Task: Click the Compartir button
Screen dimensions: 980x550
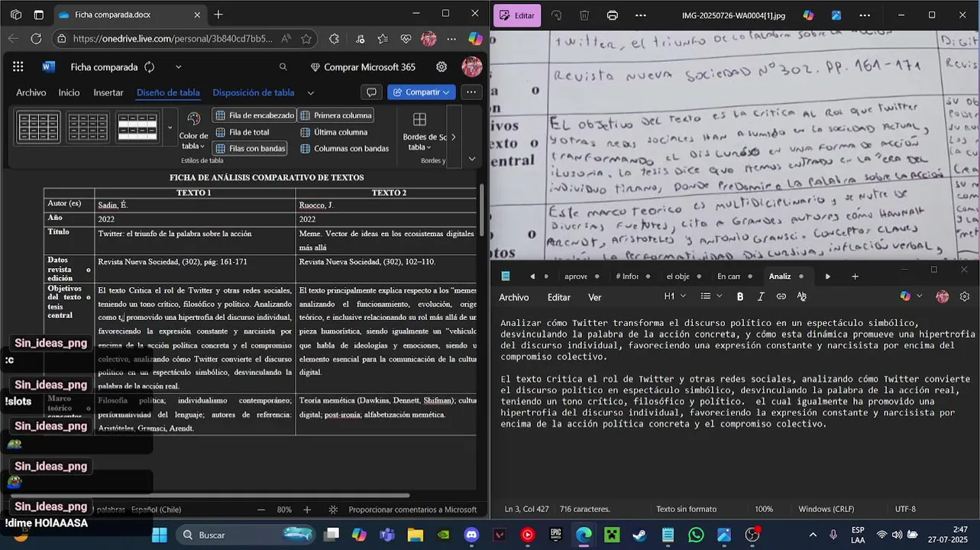Action: click(x=422, y=92)
